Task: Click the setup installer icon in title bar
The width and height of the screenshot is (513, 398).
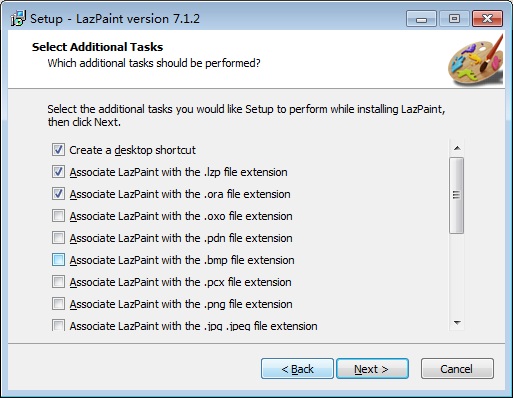Action: [18, 18]
